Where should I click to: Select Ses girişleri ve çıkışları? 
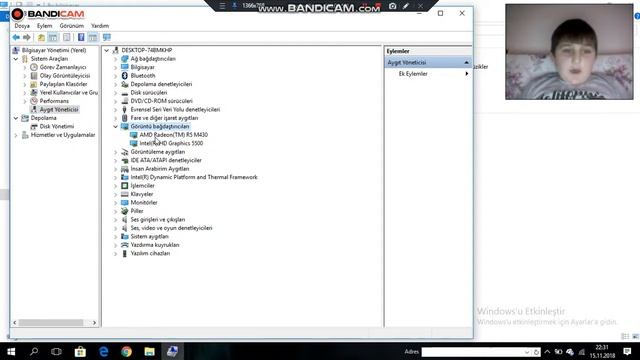[158, 220]
